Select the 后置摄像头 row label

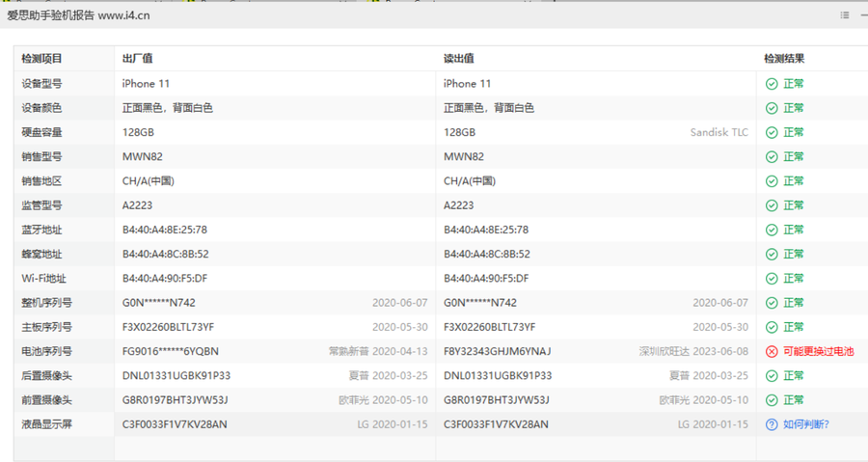point(46,376)
